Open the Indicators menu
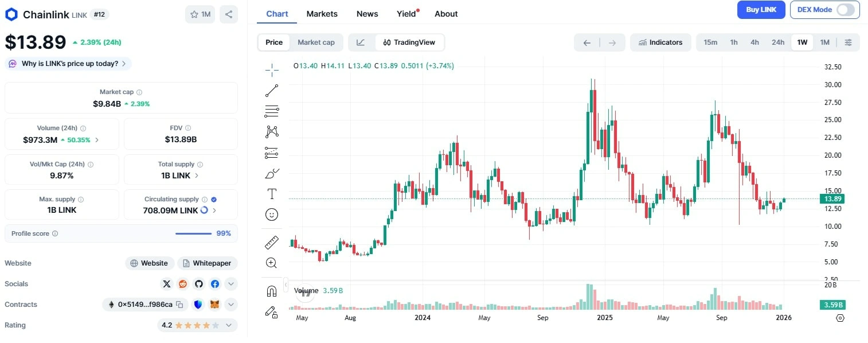 (x=661, y=42)
